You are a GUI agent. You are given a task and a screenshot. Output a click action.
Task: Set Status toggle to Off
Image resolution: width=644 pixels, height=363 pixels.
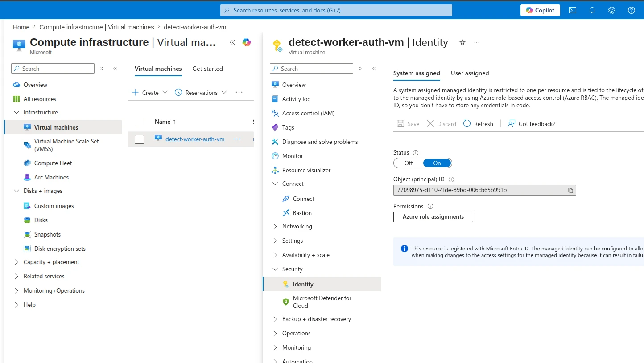[x=409, y=163]
